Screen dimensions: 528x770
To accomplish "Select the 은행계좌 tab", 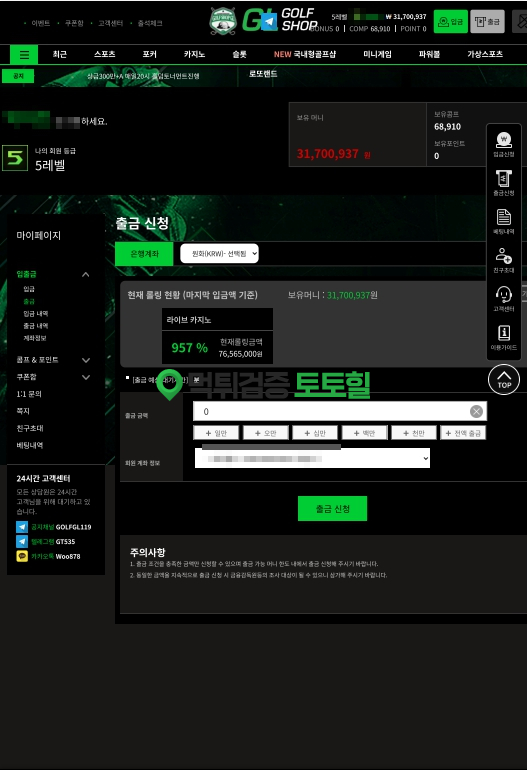I will pos(144,254).
